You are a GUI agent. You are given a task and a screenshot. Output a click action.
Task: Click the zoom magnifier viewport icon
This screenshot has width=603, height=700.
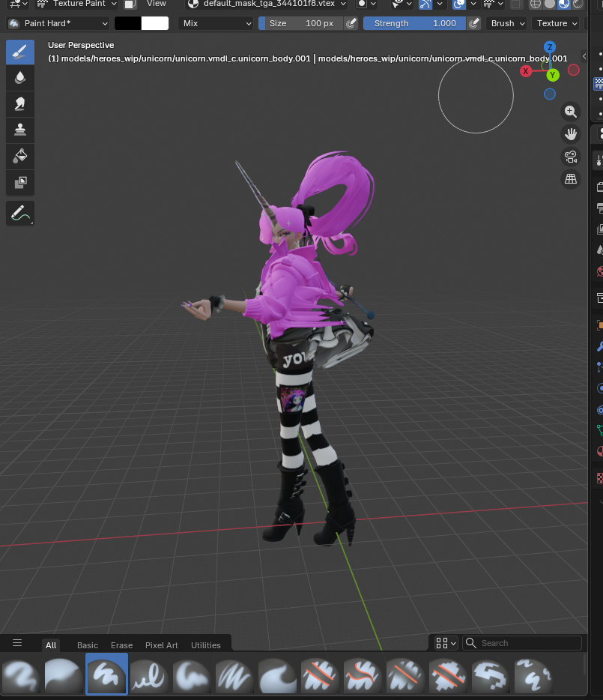571,112
